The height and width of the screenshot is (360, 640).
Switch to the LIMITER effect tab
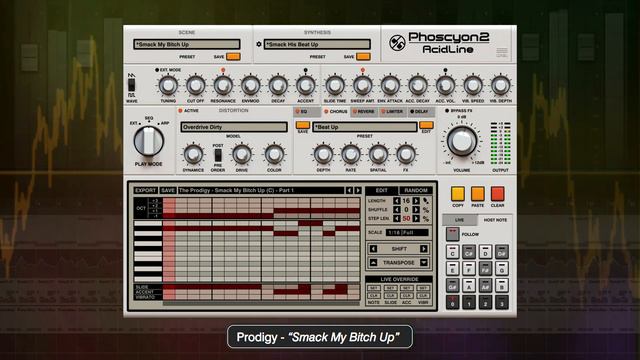coord(393,111)
